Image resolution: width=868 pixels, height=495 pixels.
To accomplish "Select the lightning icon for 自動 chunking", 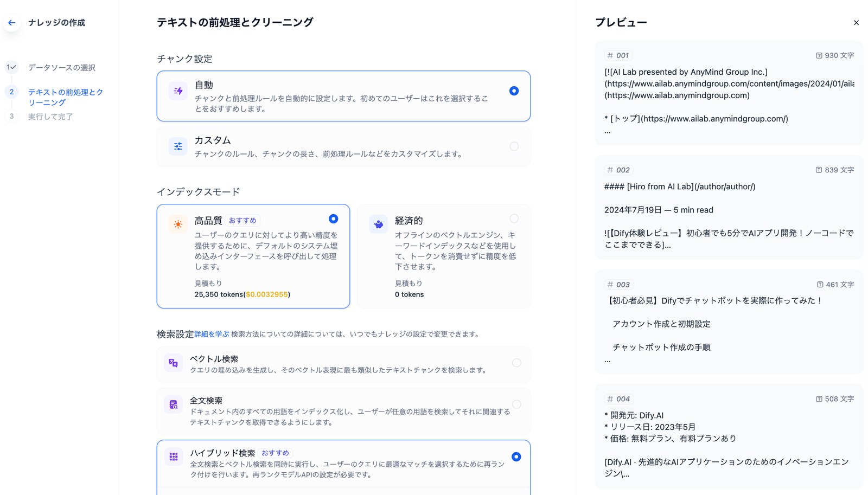I will pyautogui.click(x=178, y=91).
